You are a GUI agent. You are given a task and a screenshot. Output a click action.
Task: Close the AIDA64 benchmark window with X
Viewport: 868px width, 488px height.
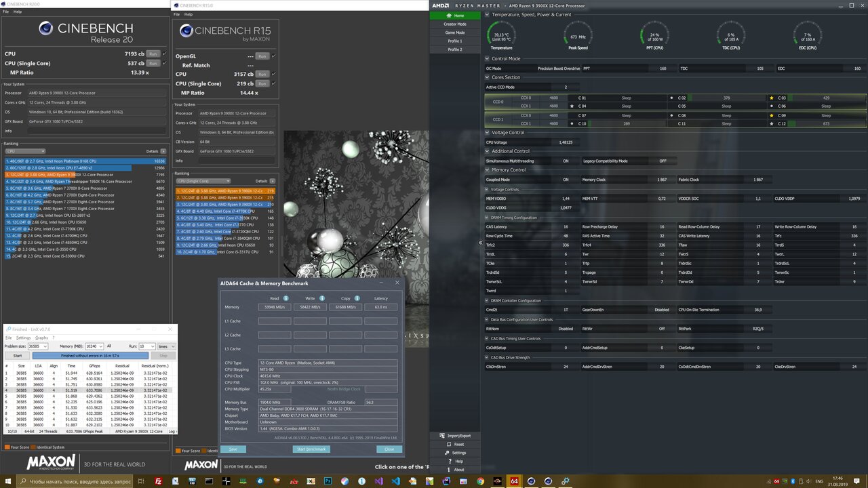397,283
